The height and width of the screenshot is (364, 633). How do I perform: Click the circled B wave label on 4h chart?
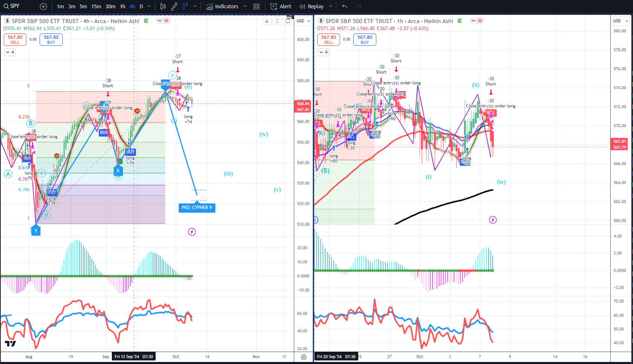[31, 123]
